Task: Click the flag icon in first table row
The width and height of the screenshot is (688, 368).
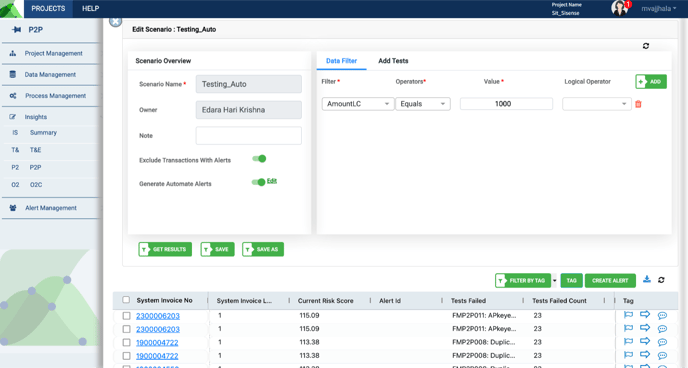Action: pos(628,314)
